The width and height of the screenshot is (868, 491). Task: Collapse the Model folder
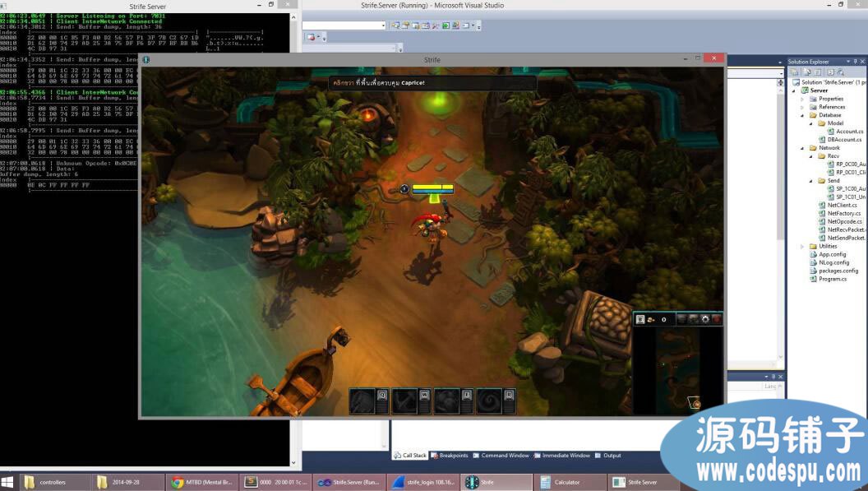811,123
